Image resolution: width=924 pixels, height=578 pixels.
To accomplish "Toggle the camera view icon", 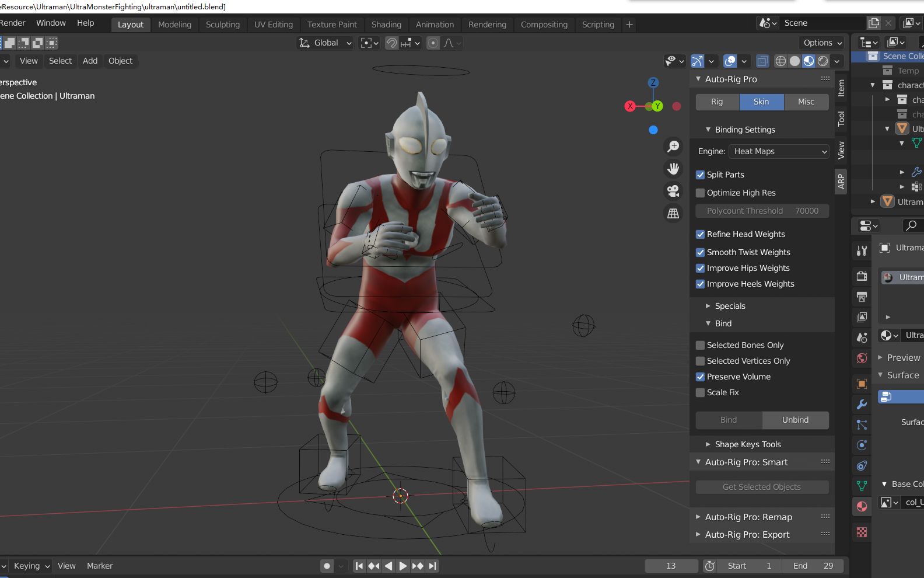I will (673, 191).
